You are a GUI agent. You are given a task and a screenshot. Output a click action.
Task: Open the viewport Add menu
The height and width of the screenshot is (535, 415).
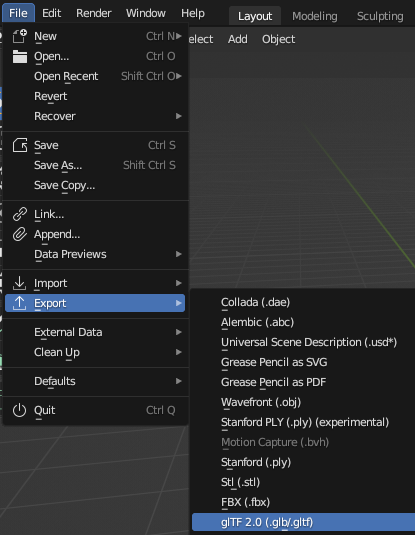(x=238, y=39)
